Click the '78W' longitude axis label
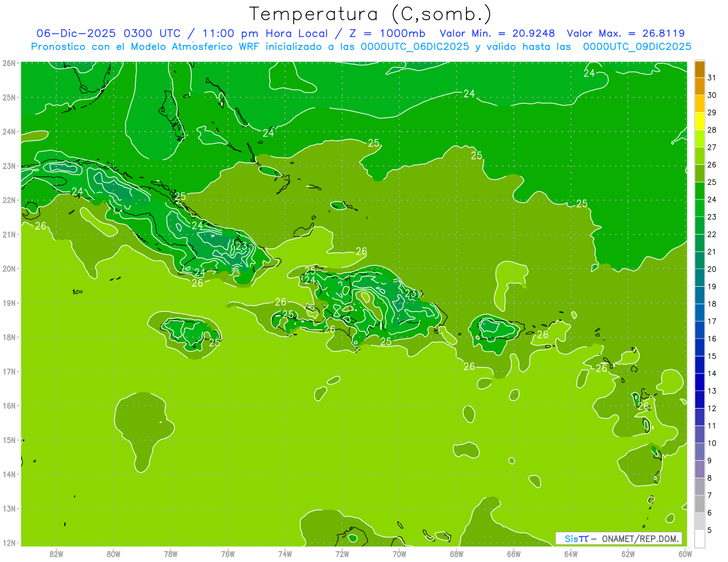 (170, 554)
